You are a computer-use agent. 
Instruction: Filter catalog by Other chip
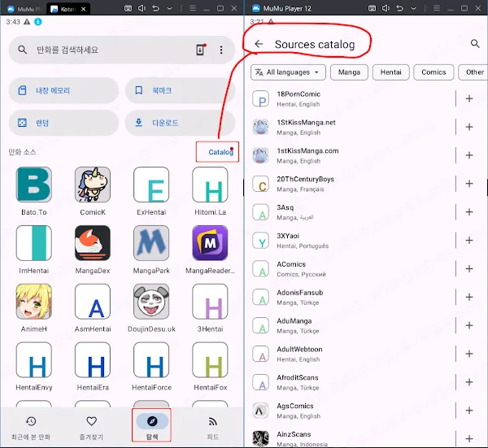(473, 72)
